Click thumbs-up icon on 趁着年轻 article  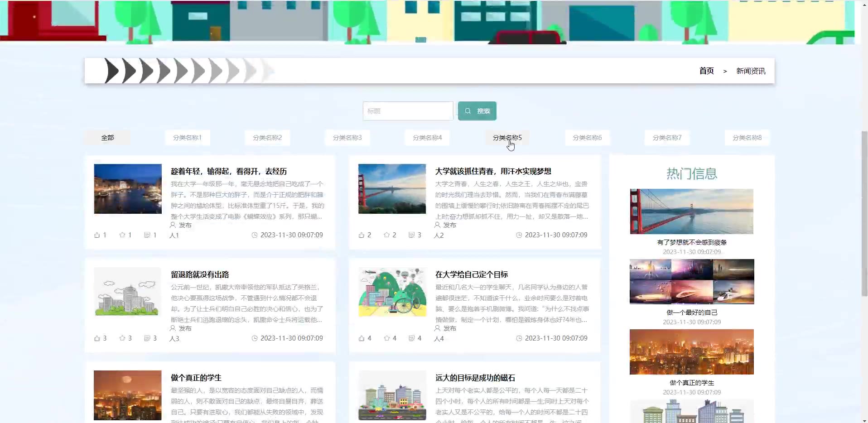click(97, 235)
